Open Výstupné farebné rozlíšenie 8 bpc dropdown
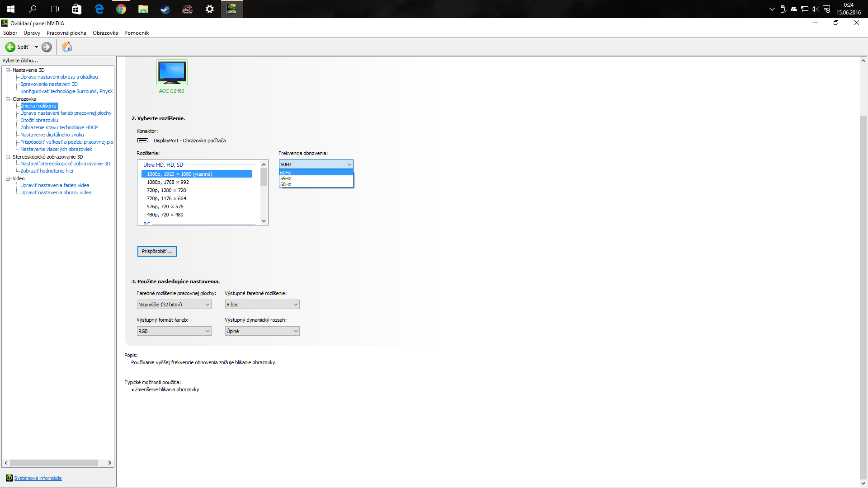The width and height of the screenshot is (868, 488). (262, 305)
